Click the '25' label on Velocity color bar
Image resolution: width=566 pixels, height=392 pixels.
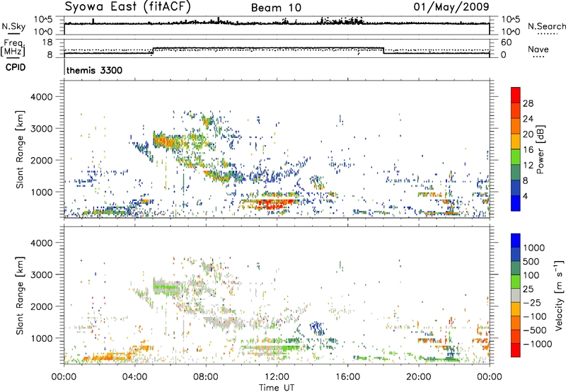pos(528,289)
